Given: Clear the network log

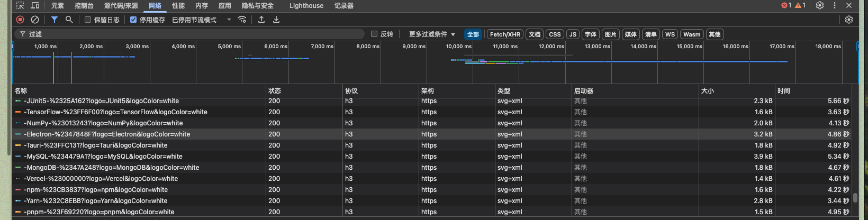Looking at the screenshot, I should pos(35,20).
